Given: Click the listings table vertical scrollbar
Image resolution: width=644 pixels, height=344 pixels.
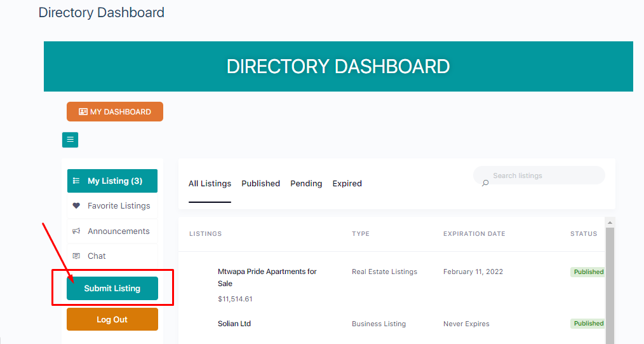Looking at the screenshot, I should 610,284.
